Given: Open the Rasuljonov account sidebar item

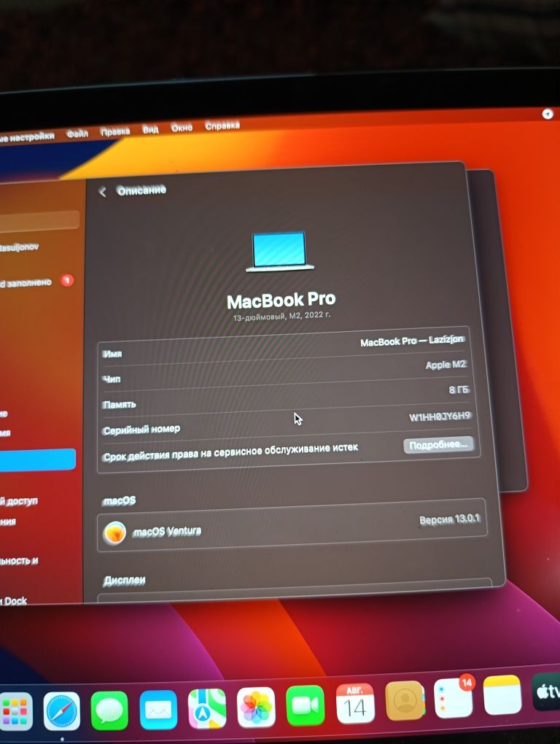Looking at the screenshot, I should coord(19,247).
